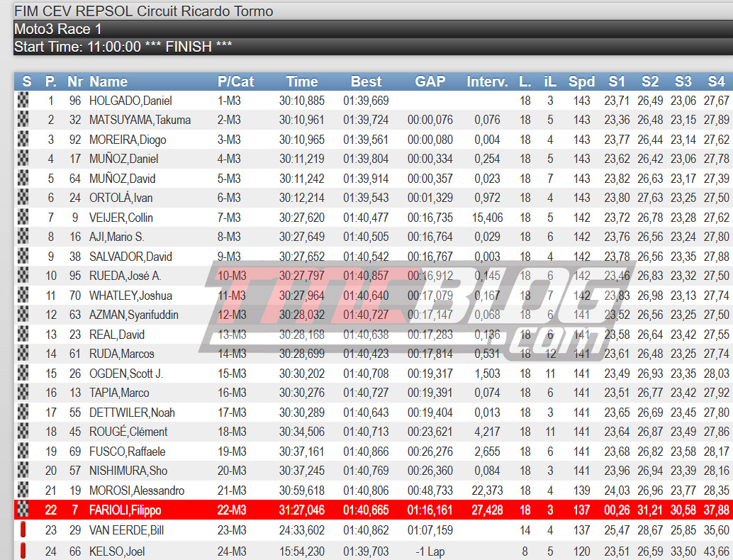Image resolution: width=733 pixels, height=560 pixels.
Task: Click the Interv. column header
Action: coord(487,82)
